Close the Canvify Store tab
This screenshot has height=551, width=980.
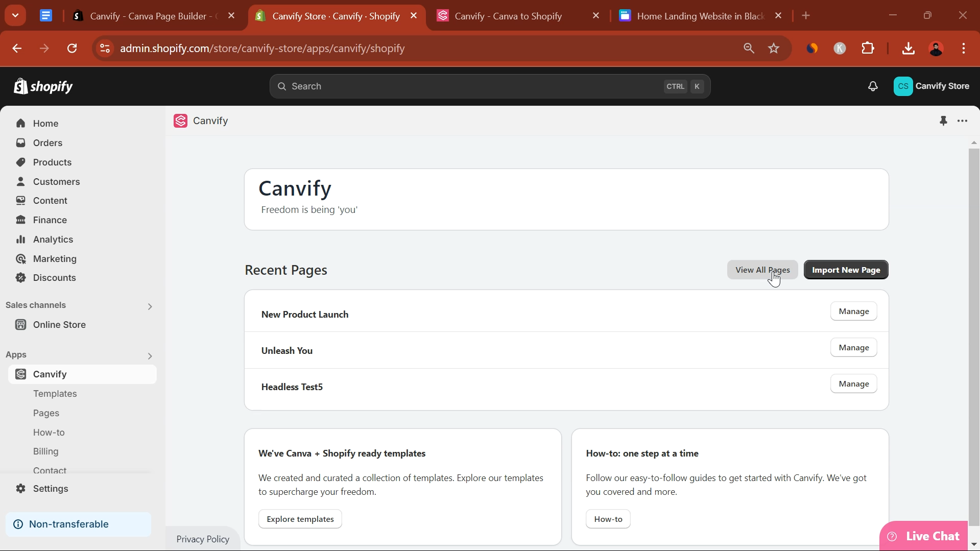pyautogui.click(x=414, y=16)
